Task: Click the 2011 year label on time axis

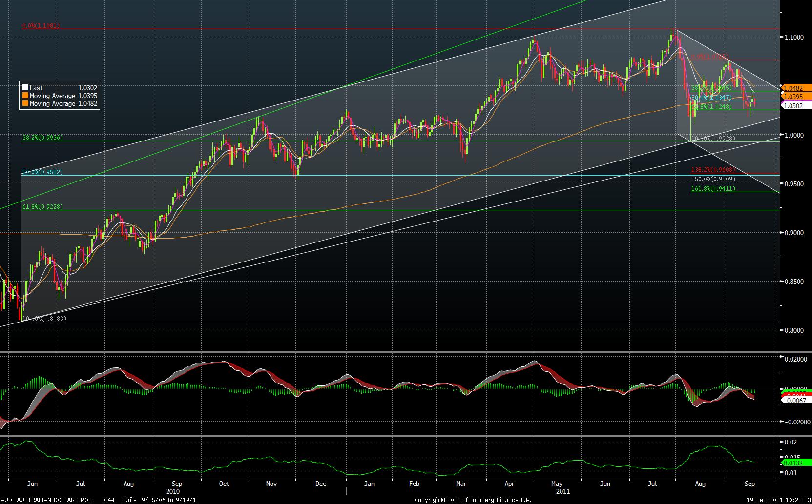Action: [x=563, y=491]
